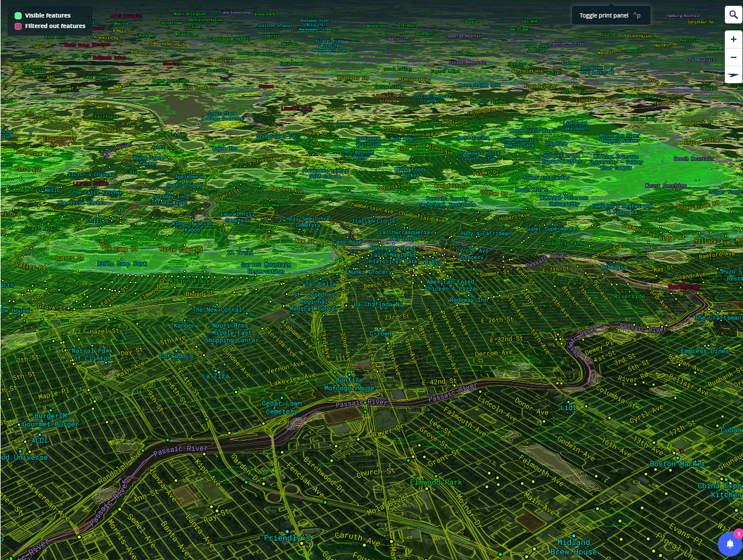This screenshot has height=560, width=743.
Task: Zoom in with the plus button
Action: tap(733, 39)
